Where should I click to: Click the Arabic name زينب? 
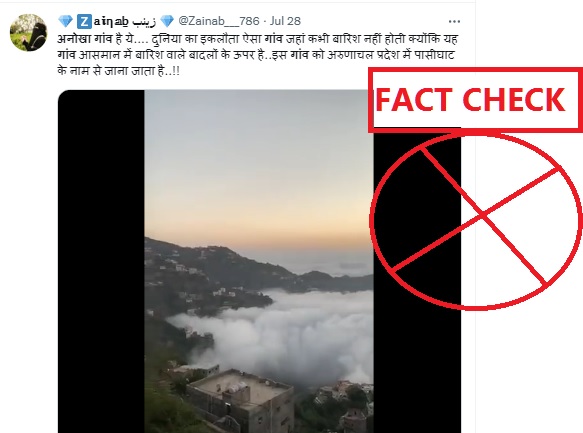click(144, 22)
